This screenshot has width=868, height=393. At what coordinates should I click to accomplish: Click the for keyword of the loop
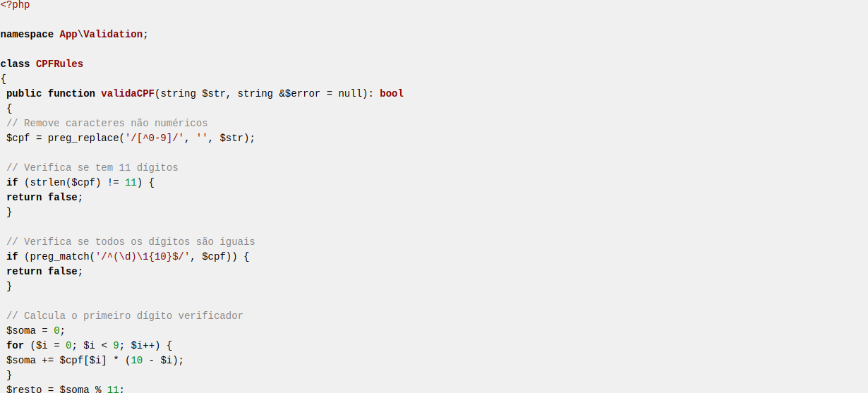point(16,345)
